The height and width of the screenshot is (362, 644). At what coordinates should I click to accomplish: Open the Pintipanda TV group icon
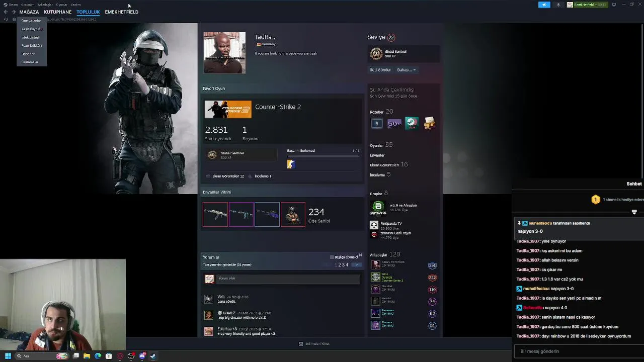coord(374,225)
